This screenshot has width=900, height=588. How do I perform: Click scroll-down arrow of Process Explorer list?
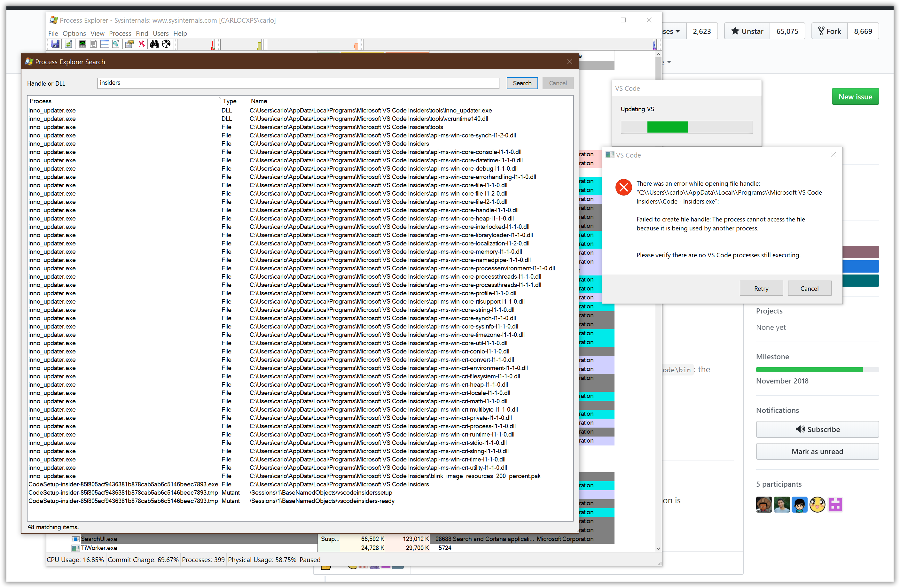tap(658, 548)
